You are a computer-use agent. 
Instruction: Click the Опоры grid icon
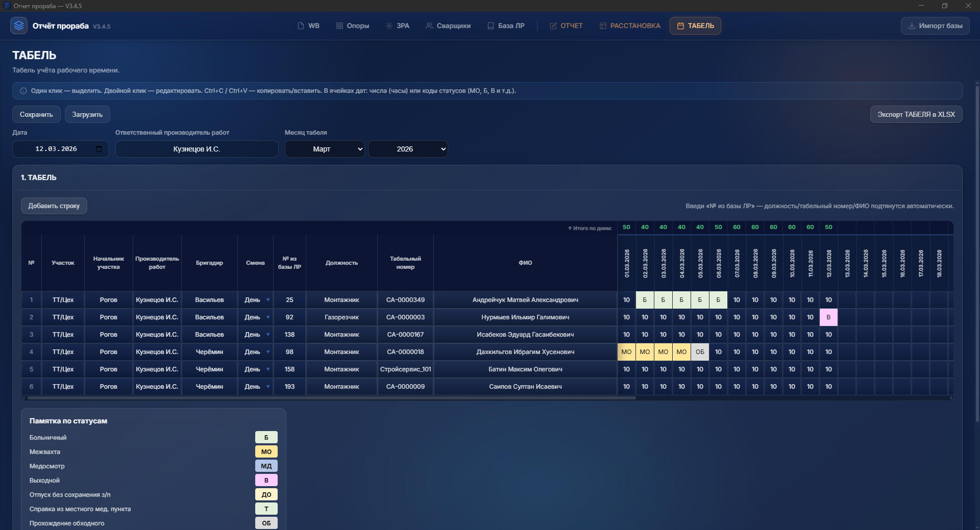pos(339,26)
